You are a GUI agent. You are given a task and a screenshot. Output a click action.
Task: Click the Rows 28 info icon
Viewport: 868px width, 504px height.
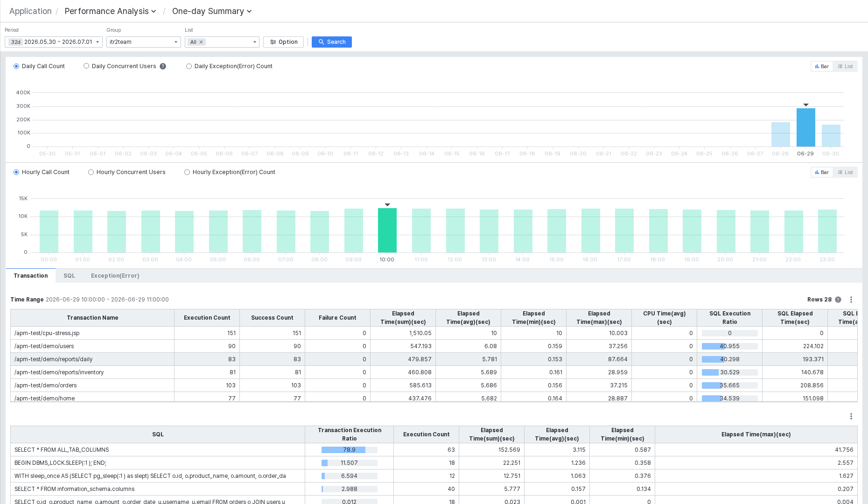coord(838,300)
